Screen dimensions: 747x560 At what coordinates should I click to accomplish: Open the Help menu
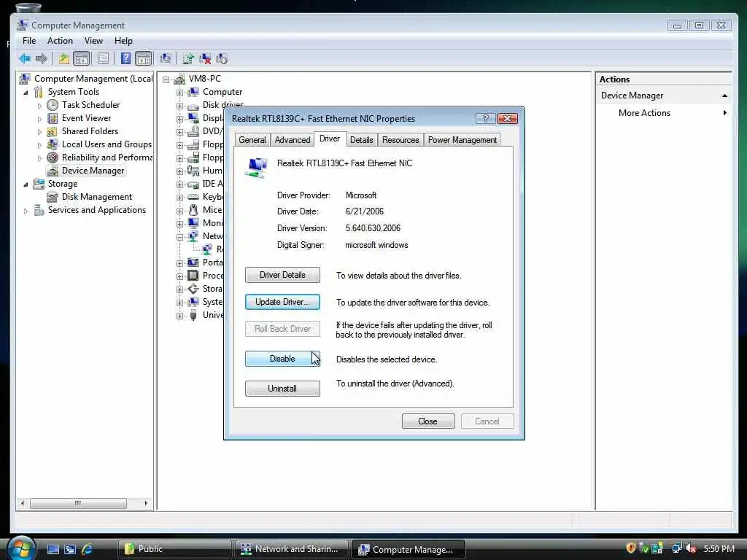(123, 41)
